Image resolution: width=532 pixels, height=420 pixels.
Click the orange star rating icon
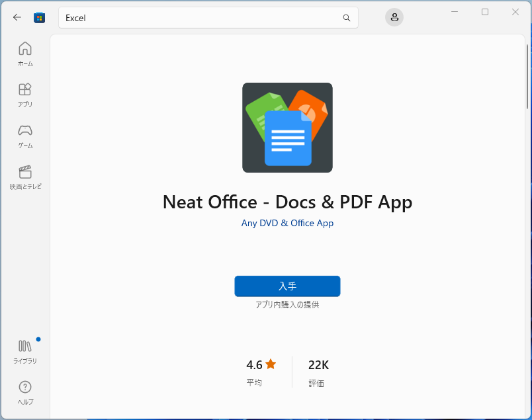270,363
